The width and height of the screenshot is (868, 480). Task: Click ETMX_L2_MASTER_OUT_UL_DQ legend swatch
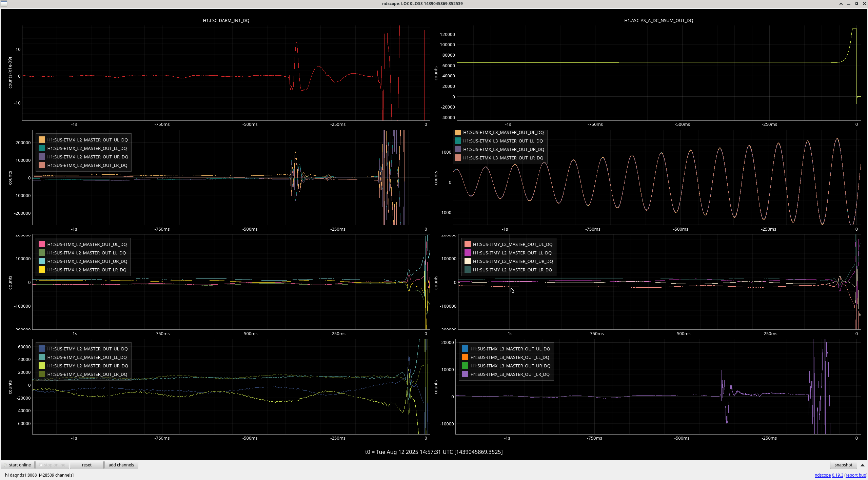pyautogui.click(x=42, y=140)
